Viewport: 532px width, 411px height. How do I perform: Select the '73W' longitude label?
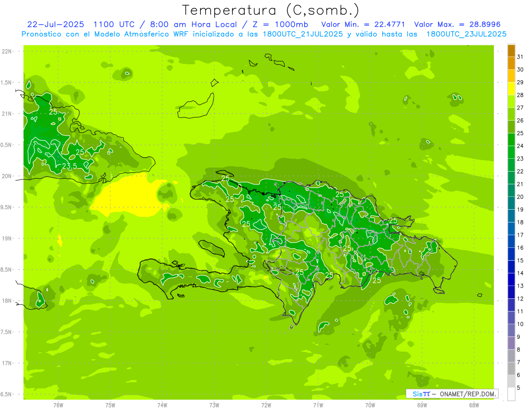click(214, 405)
